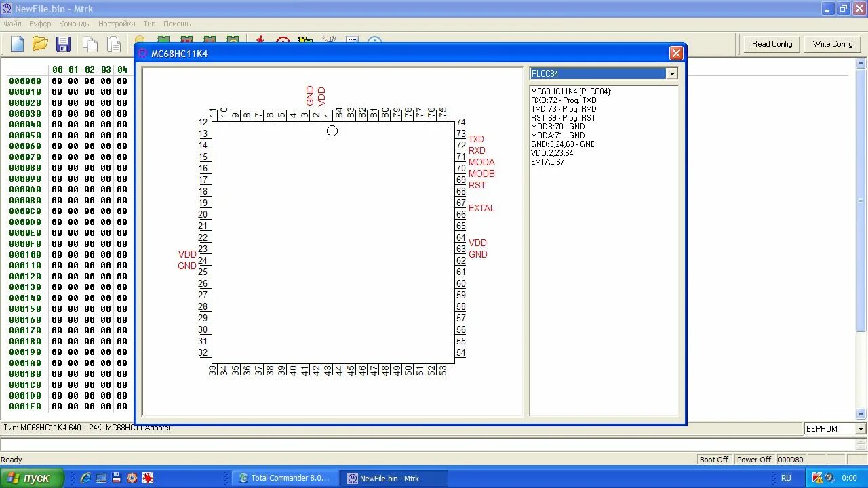The height and width of the screenshot is (488, 868).
Task: Open the EEPROM memory type dropdown
Action: click(861, 429)
